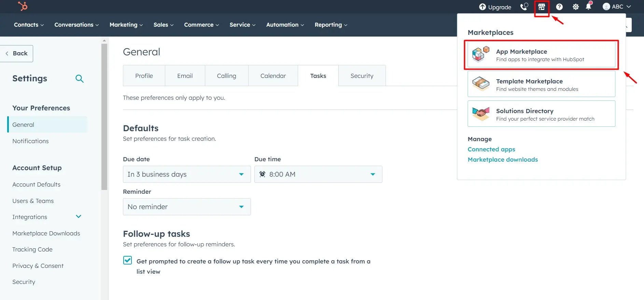Open the notifications bell
644x300 pixels.
click(589, 6)
